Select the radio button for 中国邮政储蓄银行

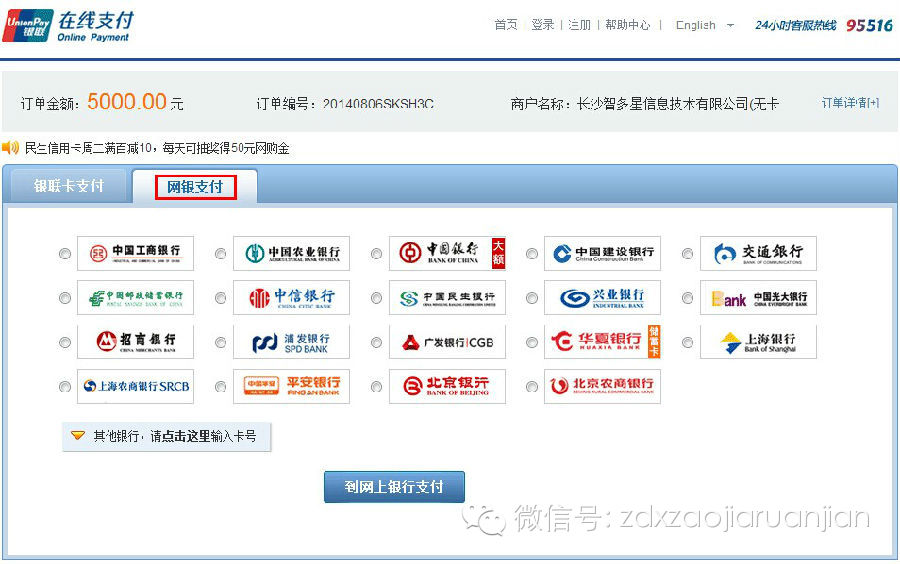[65, 298]
